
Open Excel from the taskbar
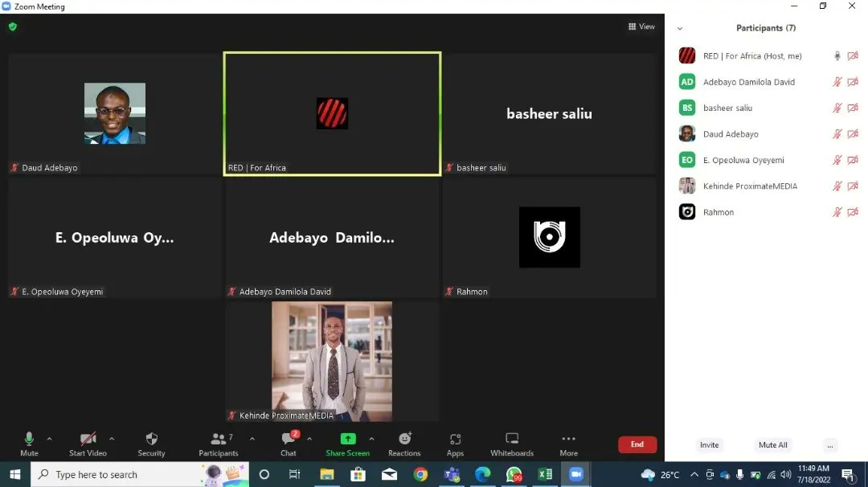click(x=545, y=474)
